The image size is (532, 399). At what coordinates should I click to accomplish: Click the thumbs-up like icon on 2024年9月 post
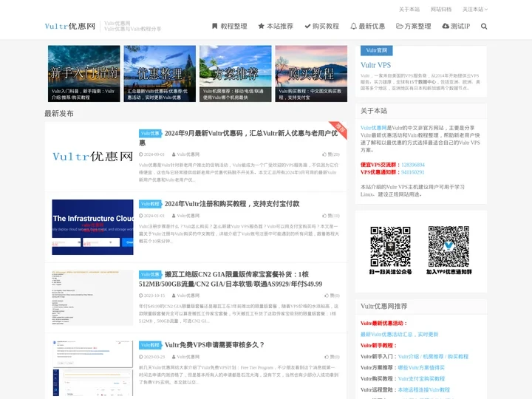324,154
